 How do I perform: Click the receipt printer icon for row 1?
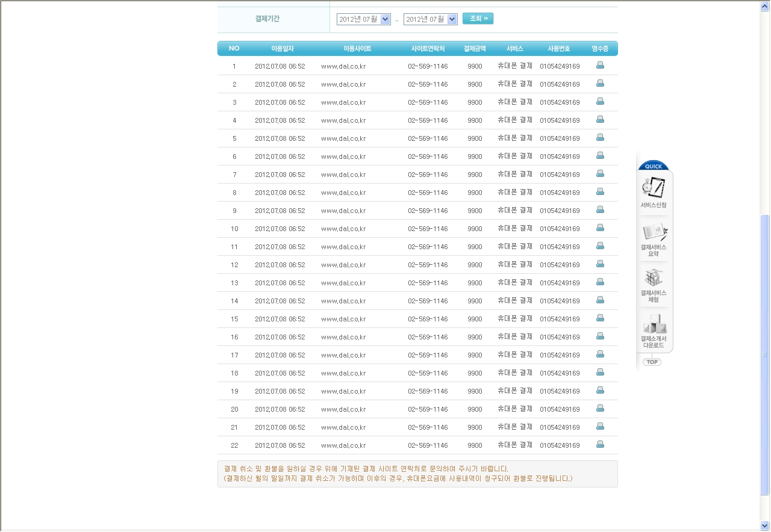(600, 66)
